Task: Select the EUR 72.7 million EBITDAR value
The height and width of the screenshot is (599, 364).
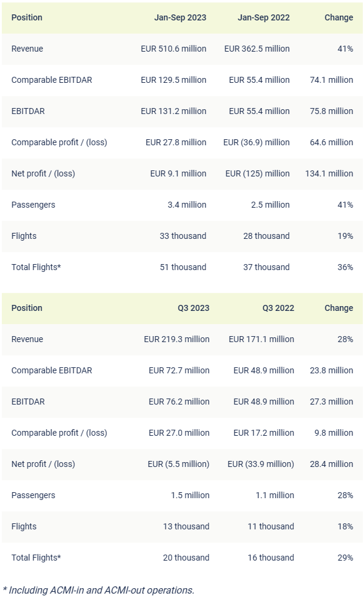Action: pyautogui.click(x=179, y=370)
